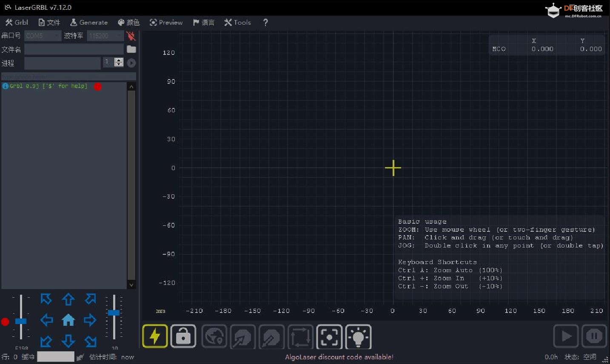610x364 pixels.
Task: Jog left with the left arrow
Action: click(x=46, y=320)
